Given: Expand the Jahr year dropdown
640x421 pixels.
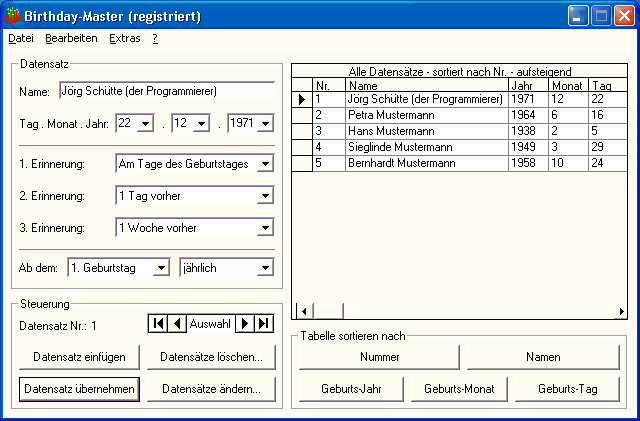Looking at the screenshot, I should 265,123.
